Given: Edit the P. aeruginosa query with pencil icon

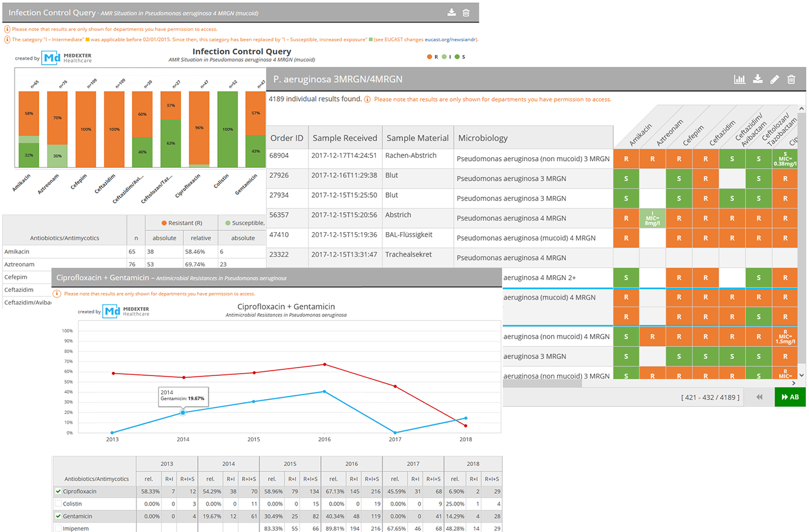Looking at the screenshot, I should (775, 79).
